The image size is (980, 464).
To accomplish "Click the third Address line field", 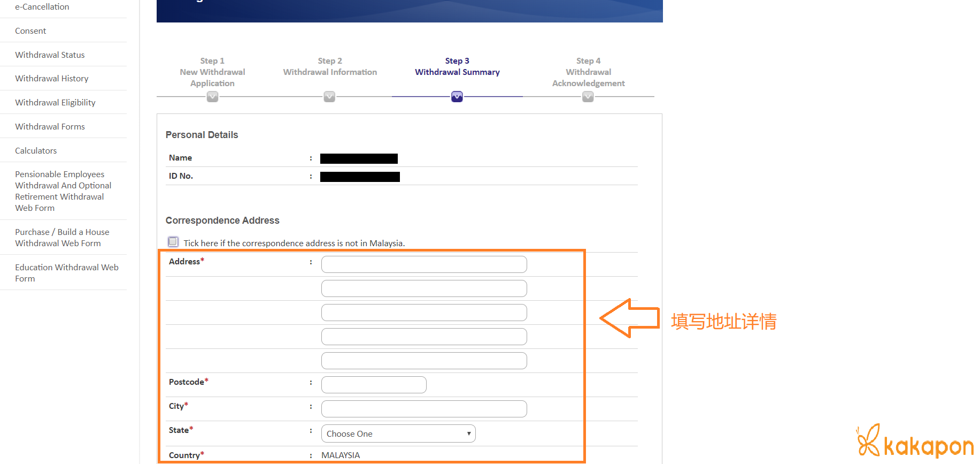I will 424,313.
